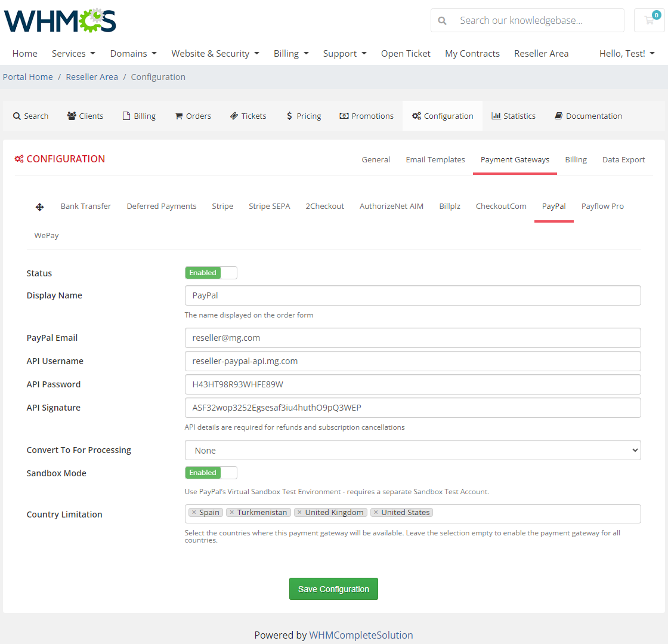Click the Clients people icon
Image resolution: width=668 pixels, height=644 pixels.
[x=72, y=116]
